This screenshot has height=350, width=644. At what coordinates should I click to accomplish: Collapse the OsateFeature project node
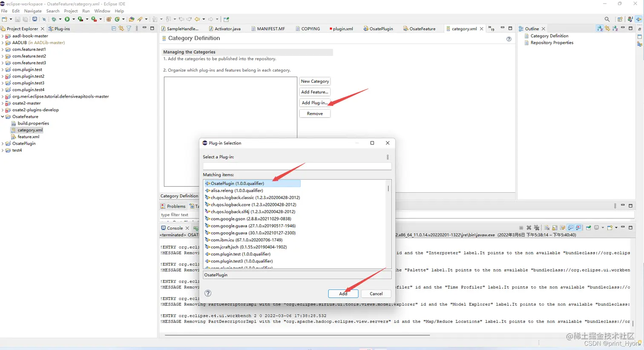(3, 116)
